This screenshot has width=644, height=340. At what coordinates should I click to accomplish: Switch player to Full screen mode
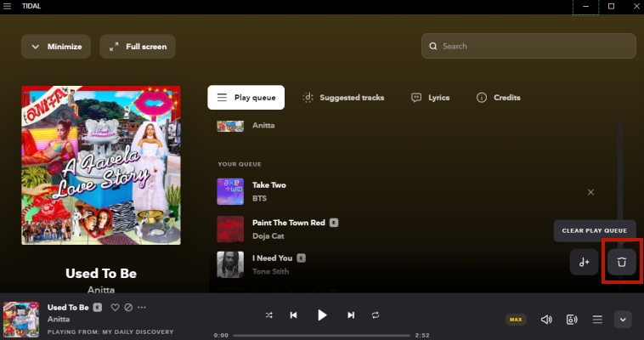[138, 47]
